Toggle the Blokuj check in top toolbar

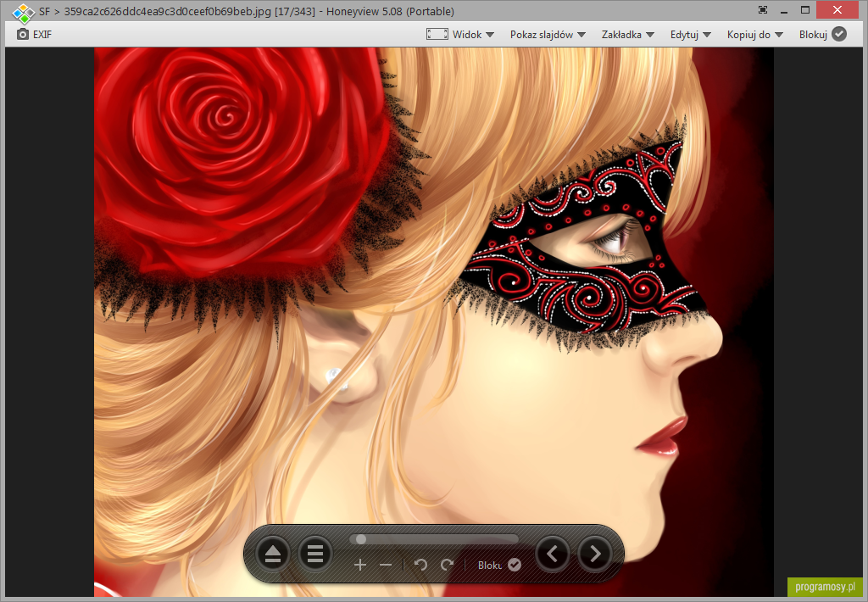839,34
